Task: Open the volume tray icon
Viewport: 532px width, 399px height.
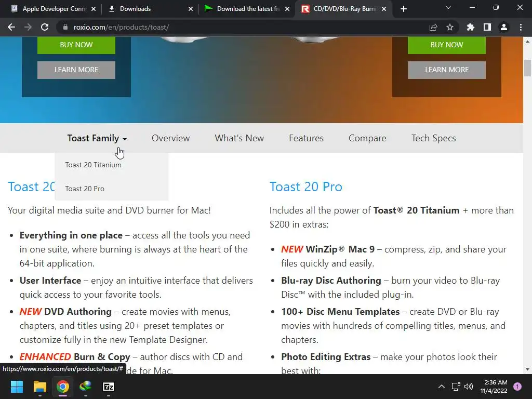Action: pos(469,387)
